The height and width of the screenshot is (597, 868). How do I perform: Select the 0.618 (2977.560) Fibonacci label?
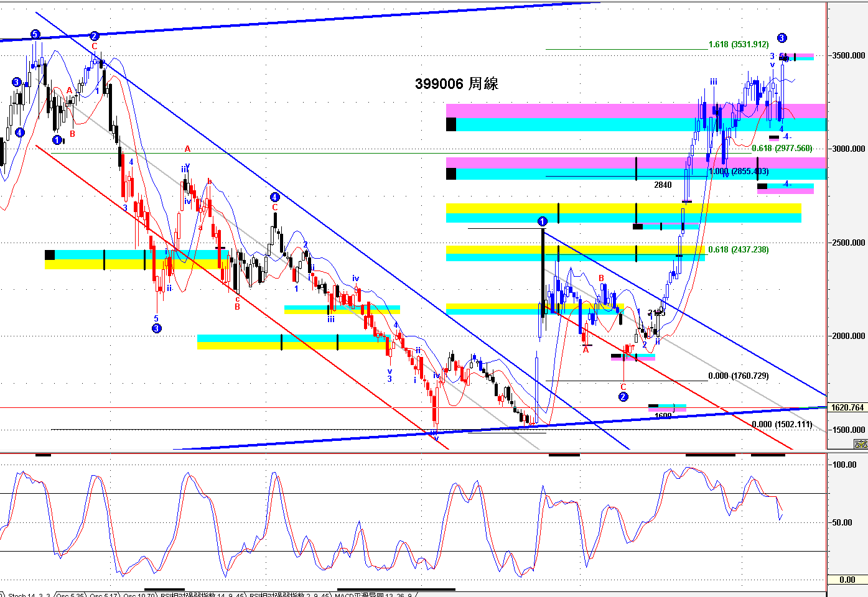point(782,148)
